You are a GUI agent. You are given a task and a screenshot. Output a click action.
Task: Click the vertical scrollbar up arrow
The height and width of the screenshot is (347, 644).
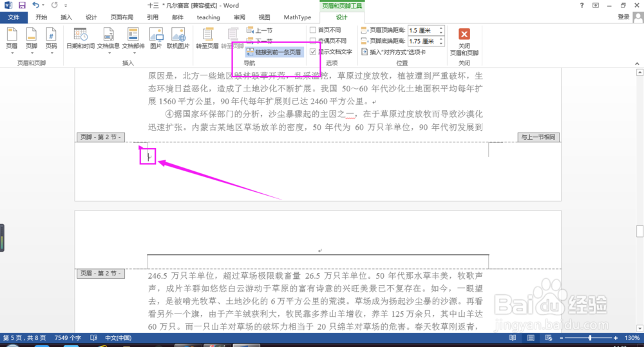tap(639, 73)
